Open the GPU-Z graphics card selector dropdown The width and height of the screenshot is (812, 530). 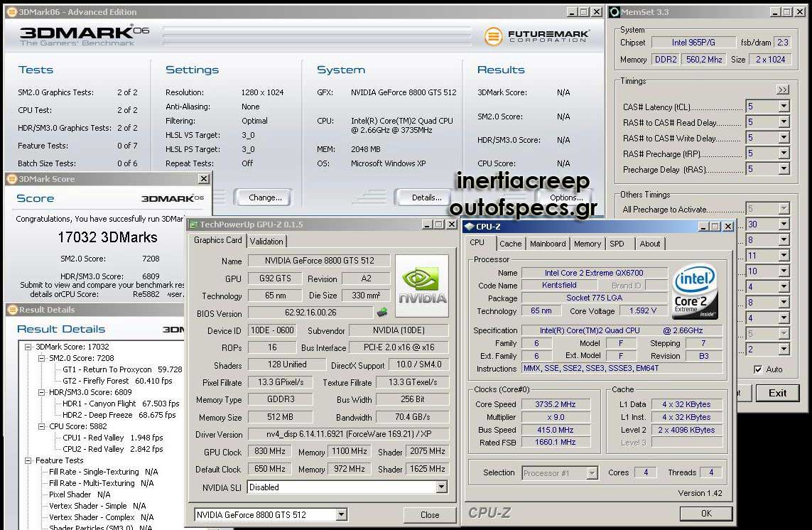341,514
